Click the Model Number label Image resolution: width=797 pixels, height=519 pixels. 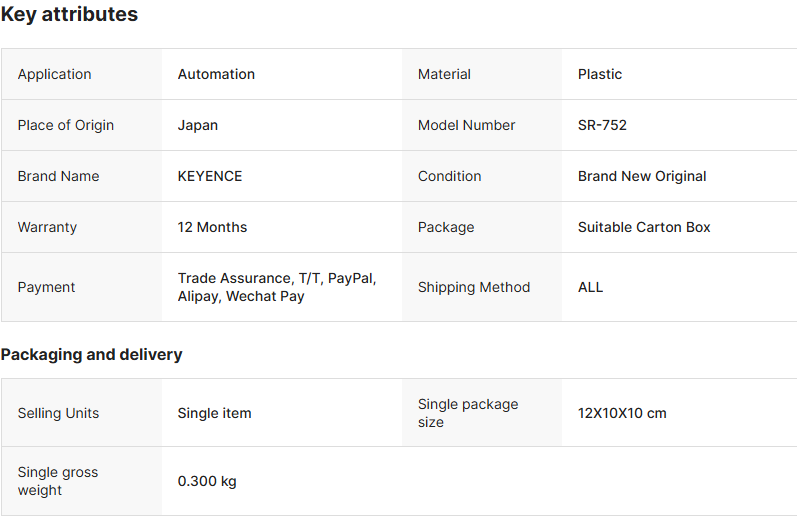pos(467,125)
